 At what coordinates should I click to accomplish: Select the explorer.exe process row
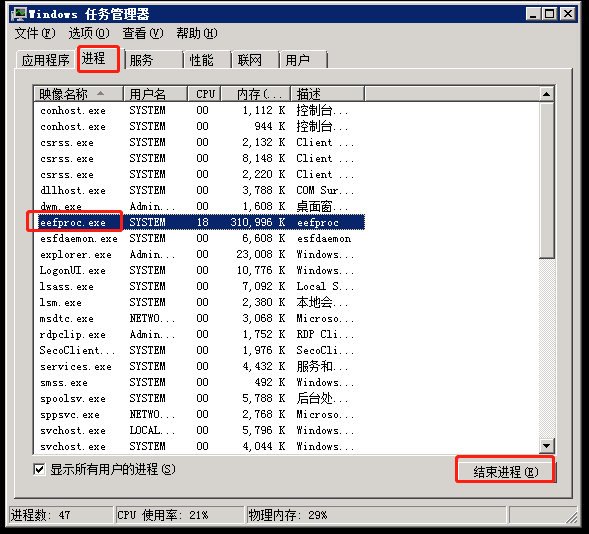tap(199, 255)
